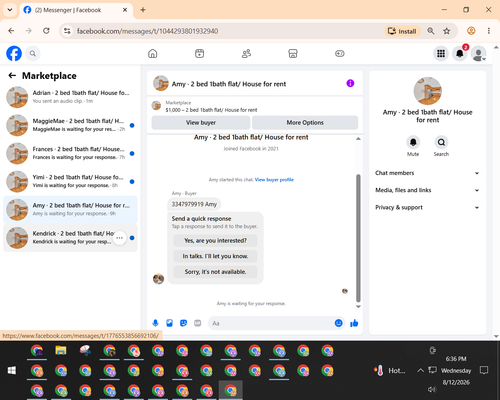
Task: Open conversation info purple icon
Action: [350, 83]
